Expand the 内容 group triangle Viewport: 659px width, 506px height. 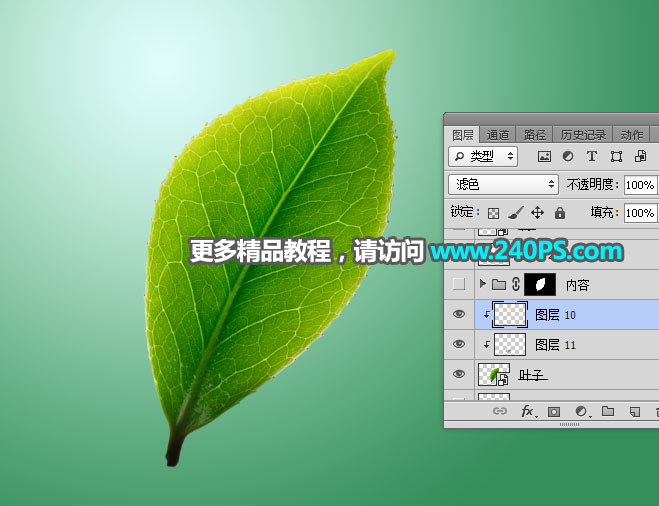tap(482, 284)
